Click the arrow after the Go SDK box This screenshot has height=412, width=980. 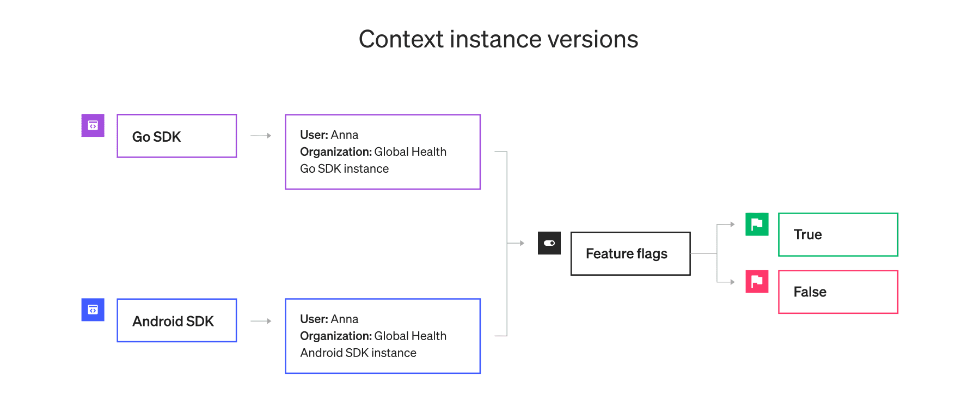point(261,136)
